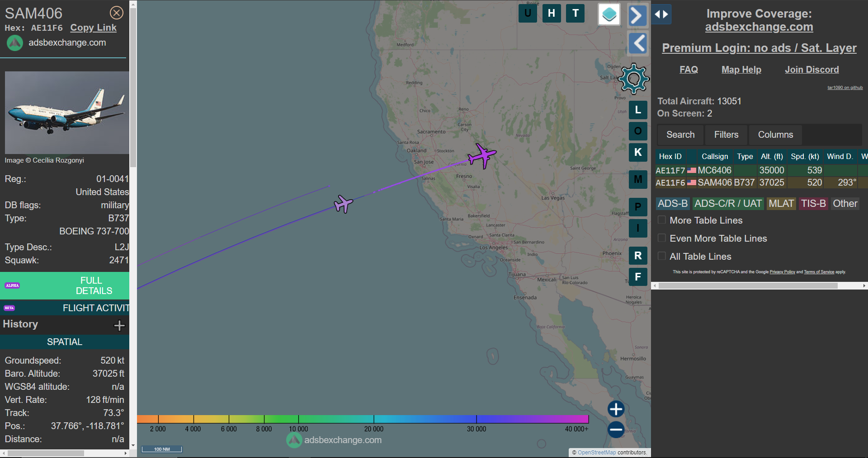Zoom in with the plus button
This screenshot has width=868, height=458.
616,409
